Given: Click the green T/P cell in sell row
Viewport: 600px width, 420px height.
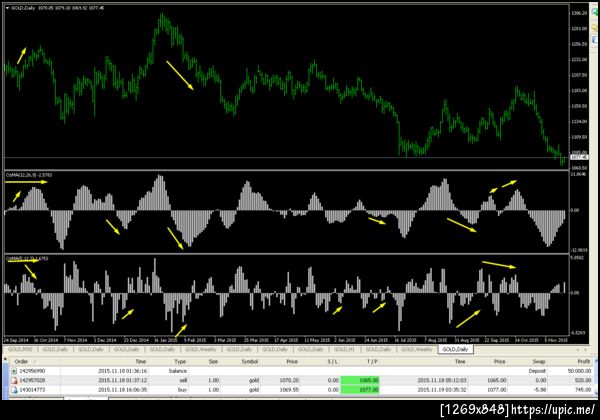Looking at the screenshot, I should (360, 381).
